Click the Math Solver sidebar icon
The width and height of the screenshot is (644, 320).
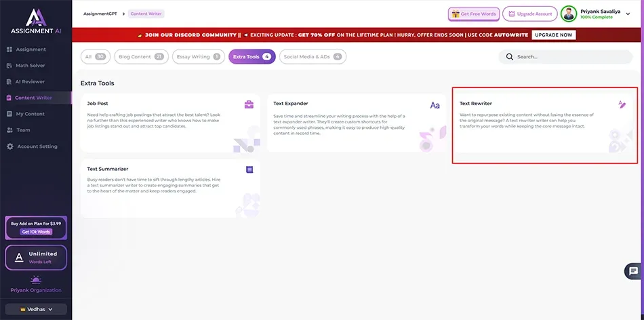[x=9, y=66]
